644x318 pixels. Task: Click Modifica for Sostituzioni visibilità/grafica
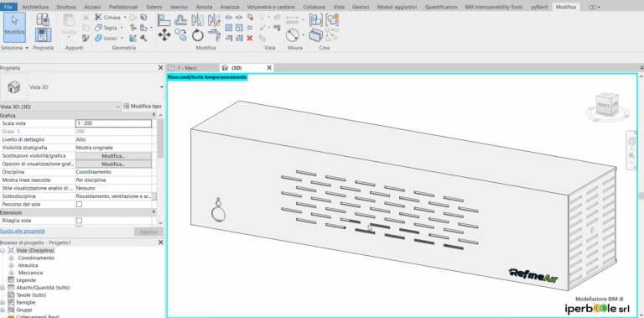113,156
